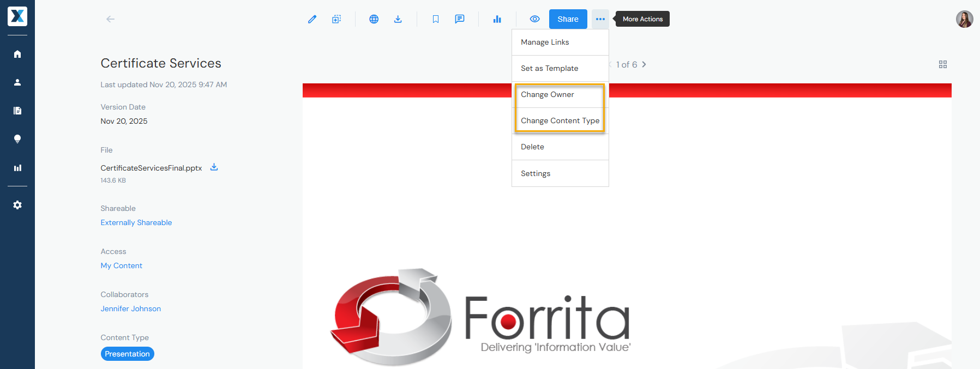
Task: Bookmark this content item
Action: [436, 19]
